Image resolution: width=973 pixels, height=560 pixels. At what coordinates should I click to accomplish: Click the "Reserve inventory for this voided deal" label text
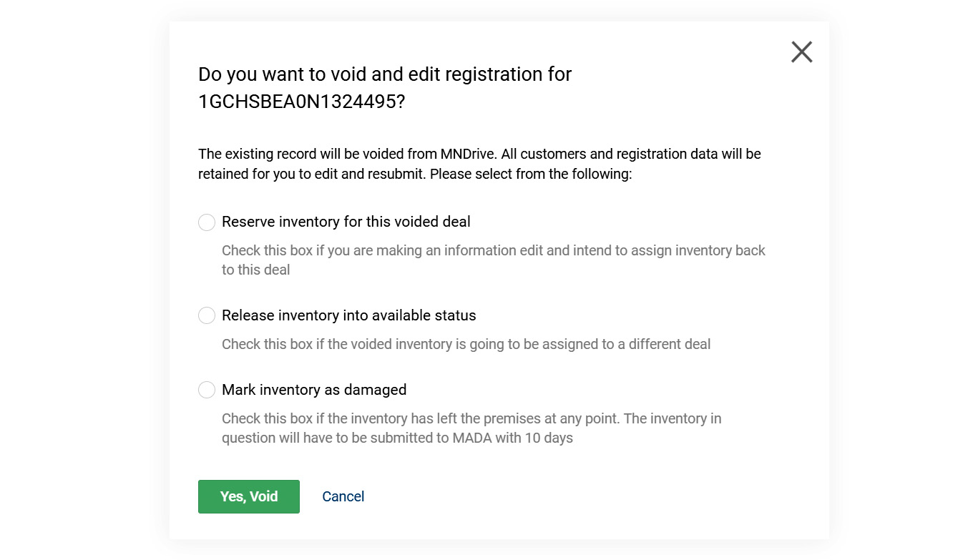pos(346,222)
